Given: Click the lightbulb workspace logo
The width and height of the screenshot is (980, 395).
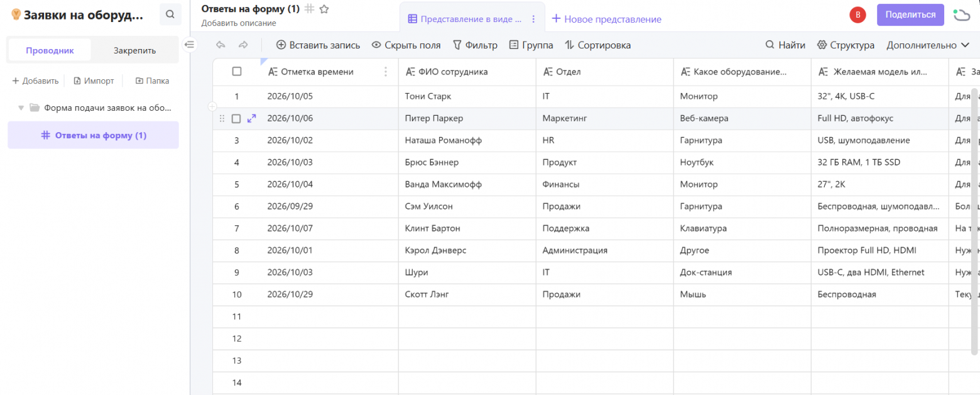Looking at the screenshot, I should [16, 14].
